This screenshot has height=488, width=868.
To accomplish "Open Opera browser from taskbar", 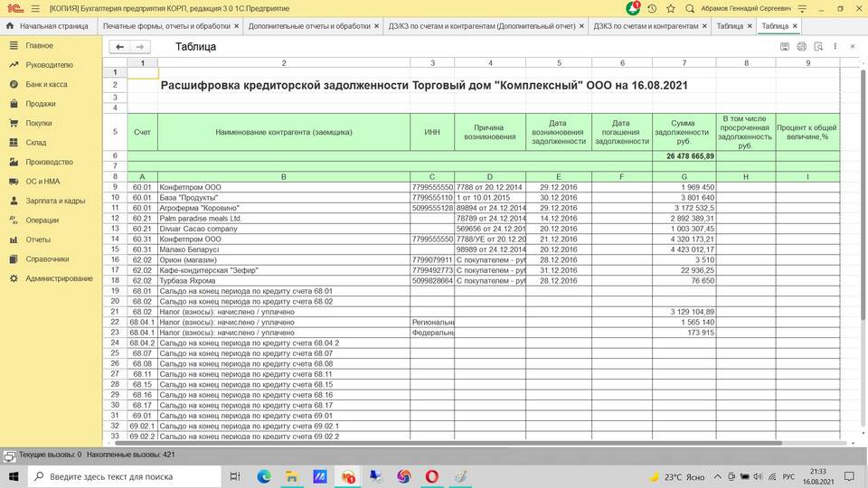I will tap(432, 476).
